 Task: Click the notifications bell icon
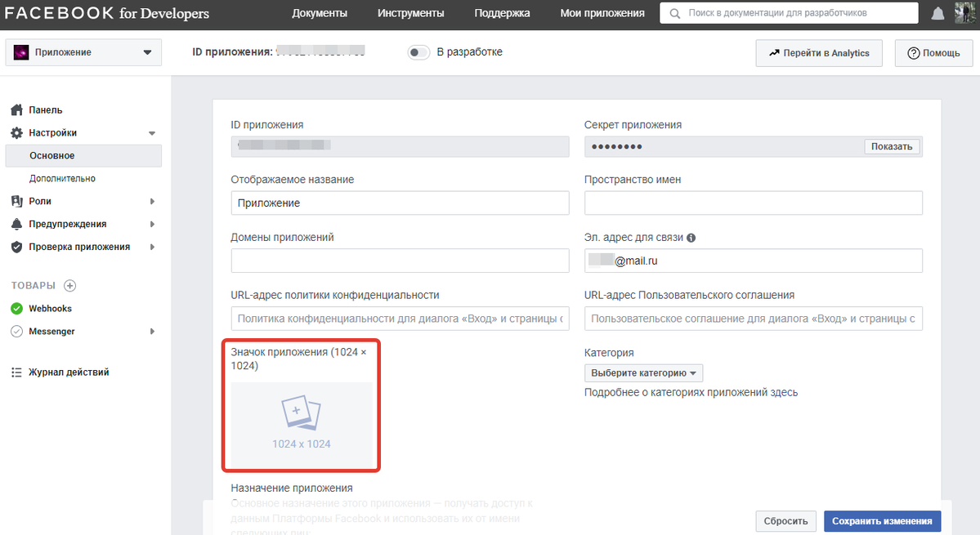click(x=937, y=13)
